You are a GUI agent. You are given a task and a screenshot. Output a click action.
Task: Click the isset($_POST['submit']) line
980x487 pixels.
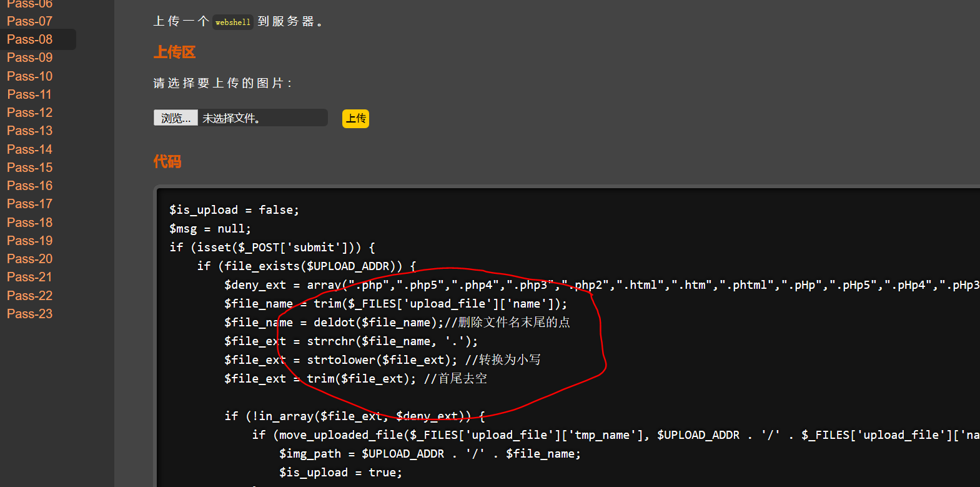[272, 248]
